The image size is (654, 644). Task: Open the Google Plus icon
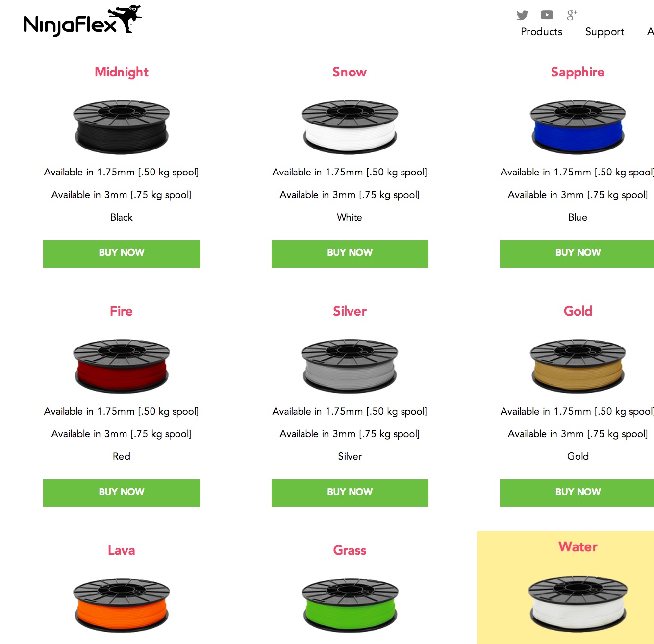pyautogui.click(x=572, y=15)
